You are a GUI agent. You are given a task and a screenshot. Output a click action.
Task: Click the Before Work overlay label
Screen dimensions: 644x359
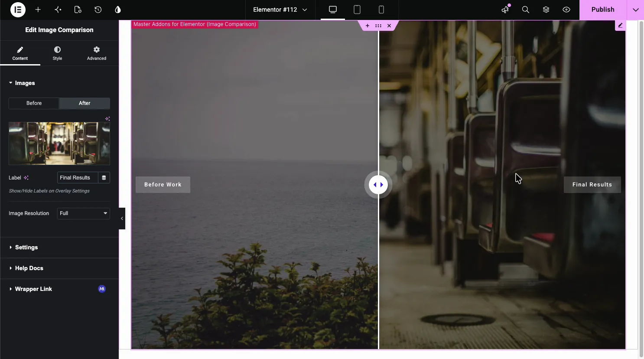163,185
